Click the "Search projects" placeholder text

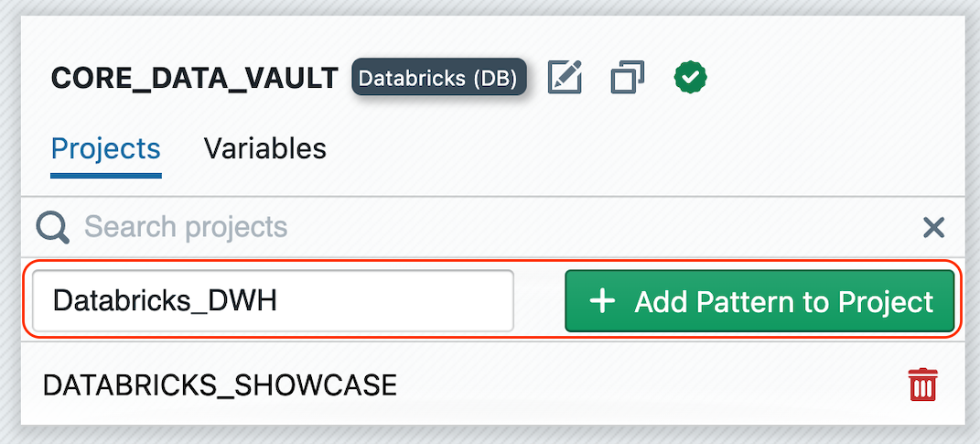[x=186, y=227]
